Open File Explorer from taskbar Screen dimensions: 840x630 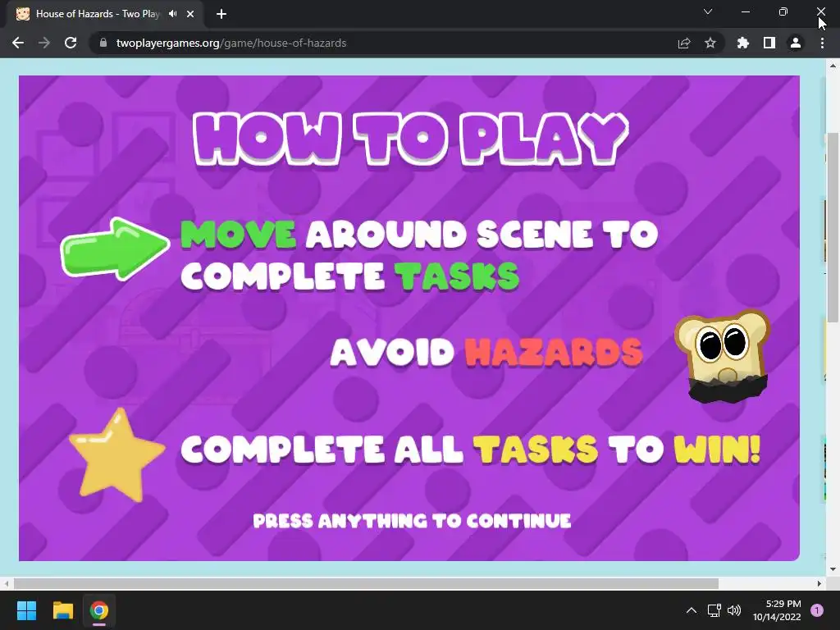coord(62,610)
